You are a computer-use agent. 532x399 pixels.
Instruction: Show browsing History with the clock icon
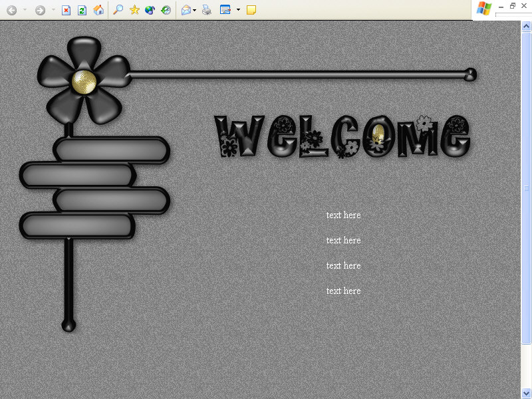click(166, 10)
